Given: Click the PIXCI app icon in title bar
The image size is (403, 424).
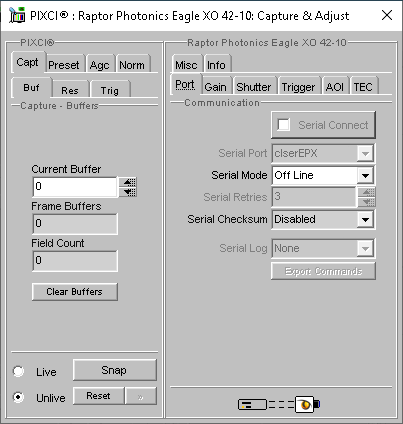Looking at the screenshot, I should point(17,15).
